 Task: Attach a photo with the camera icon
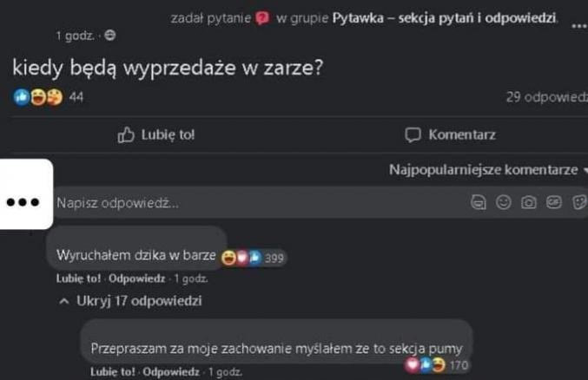(528, 202)
